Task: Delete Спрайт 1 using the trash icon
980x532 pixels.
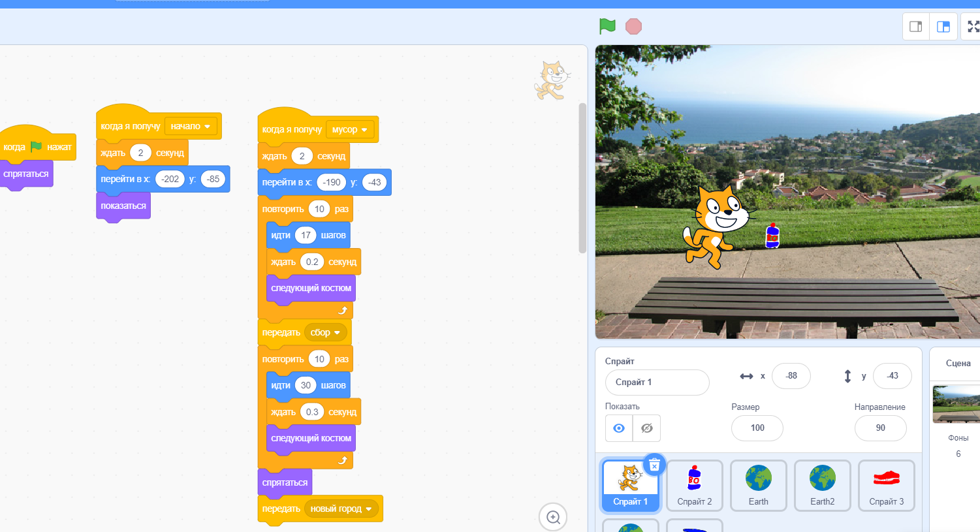Action: 654,465
